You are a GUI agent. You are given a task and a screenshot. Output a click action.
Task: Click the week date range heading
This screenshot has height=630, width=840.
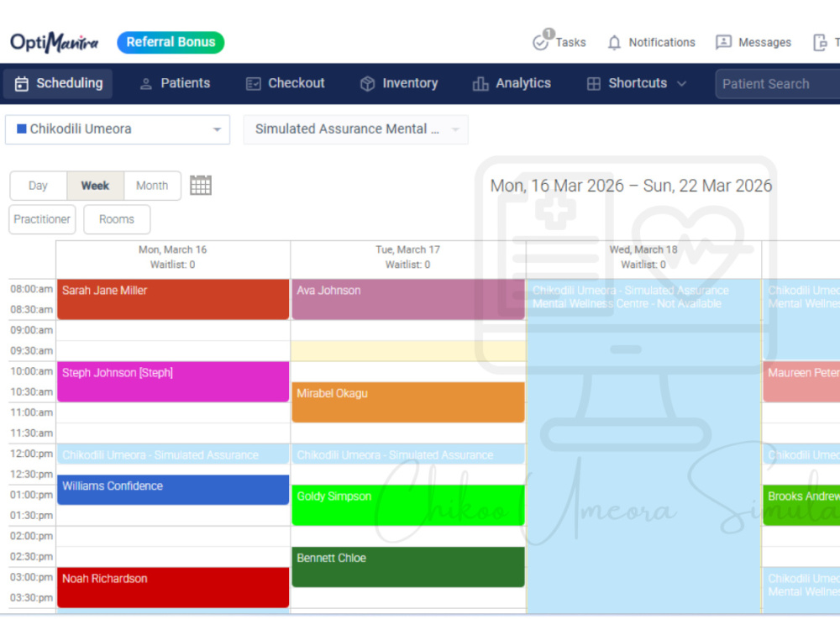click(631, 186)
